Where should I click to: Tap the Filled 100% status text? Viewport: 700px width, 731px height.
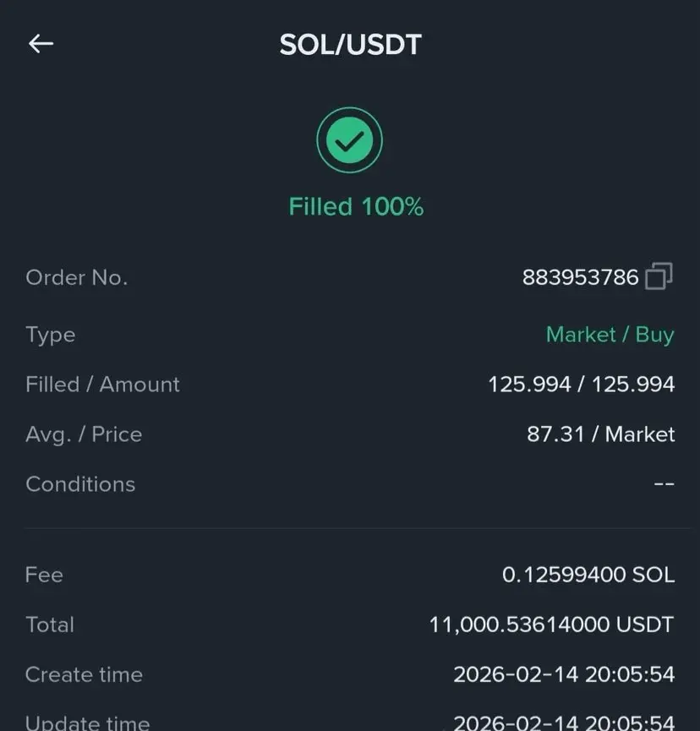click(356, 206)
